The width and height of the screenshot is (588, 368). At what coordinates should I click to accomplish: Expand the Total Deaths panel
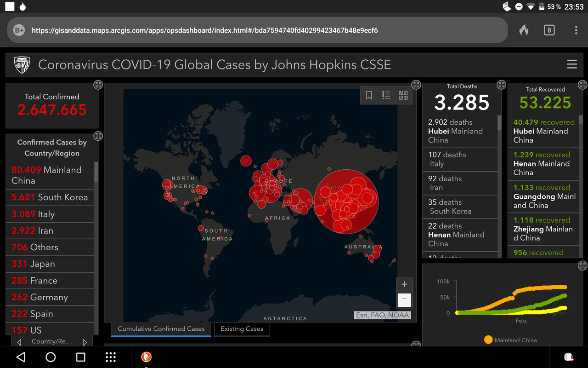coord(501,85)
